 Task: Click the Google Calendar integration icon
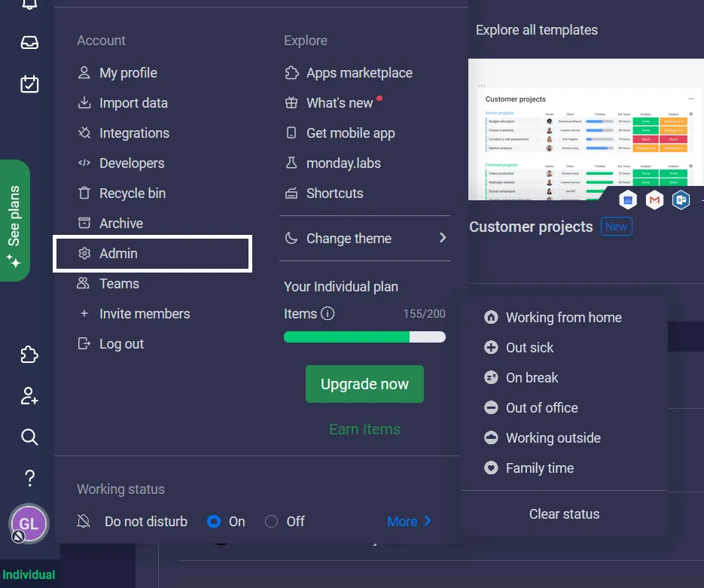click(628, 200)
